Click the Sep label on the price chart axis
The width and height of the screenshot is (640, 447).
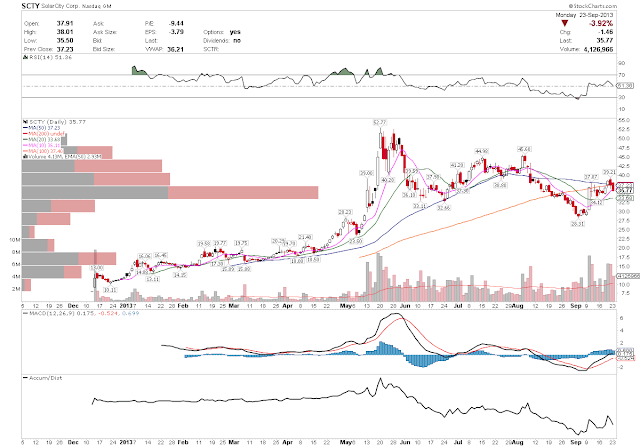576,305
